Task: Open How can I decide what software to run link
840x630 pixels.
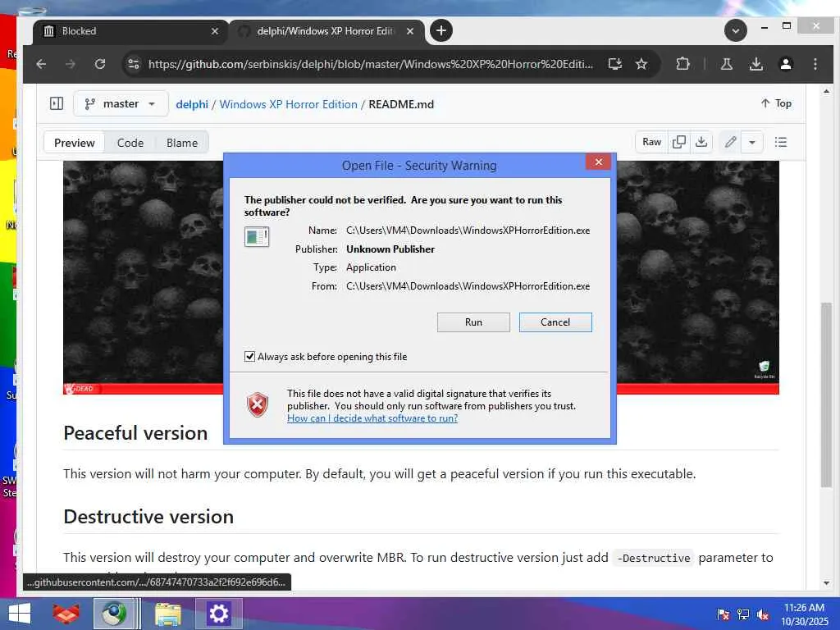Action: pyautogui.click(x=372, y=418)
